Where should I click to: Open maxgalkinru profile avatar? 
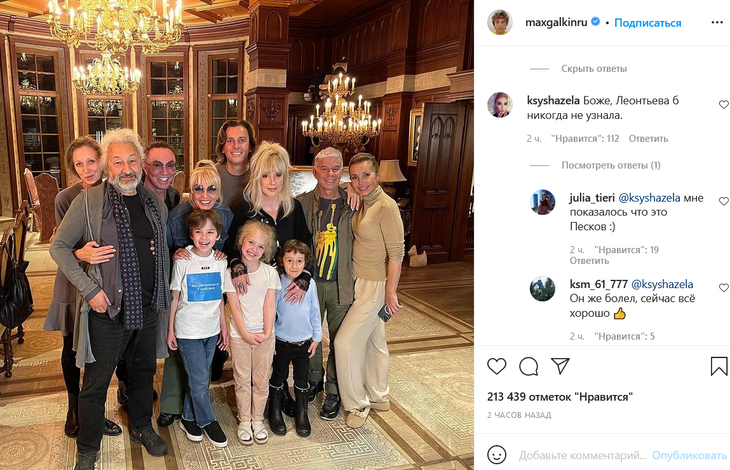coord(500,22)
